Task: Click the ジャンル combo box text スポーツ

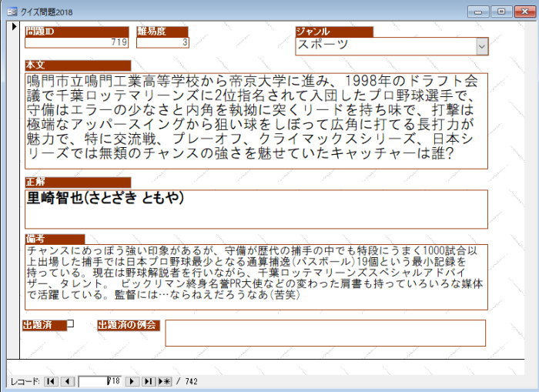Action: point(323,45)
